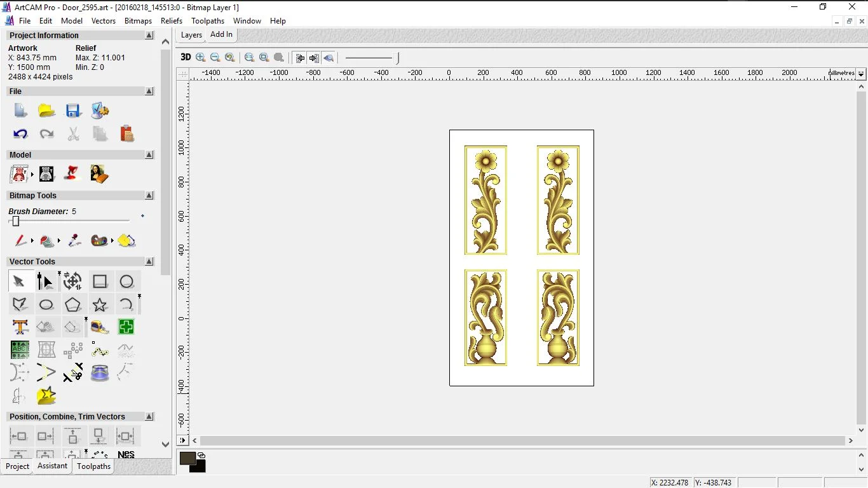Open the Layers panel tab
Screen dimensions: 868x488
191,35
